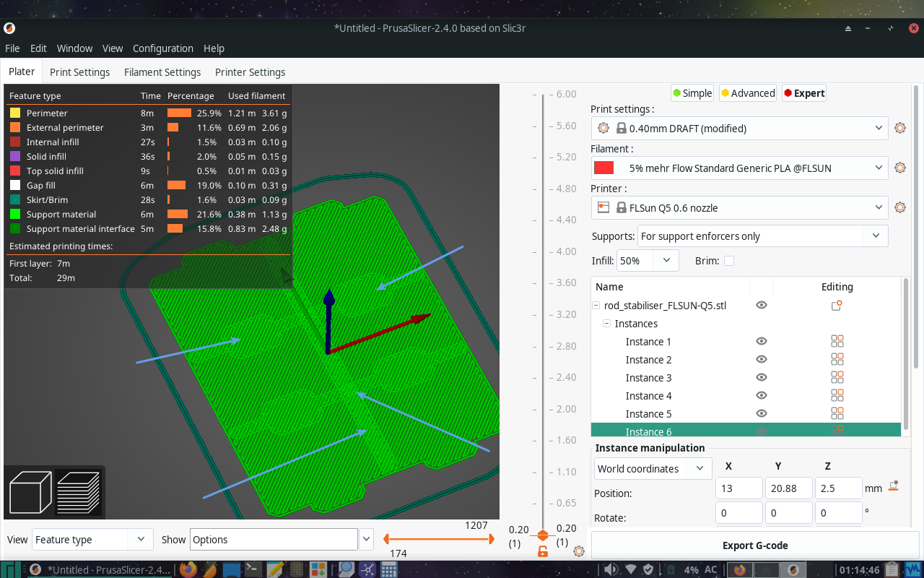The image size is (924, 578).
Task: Open the layer slider gear icon
Action: tap(577, 551)
